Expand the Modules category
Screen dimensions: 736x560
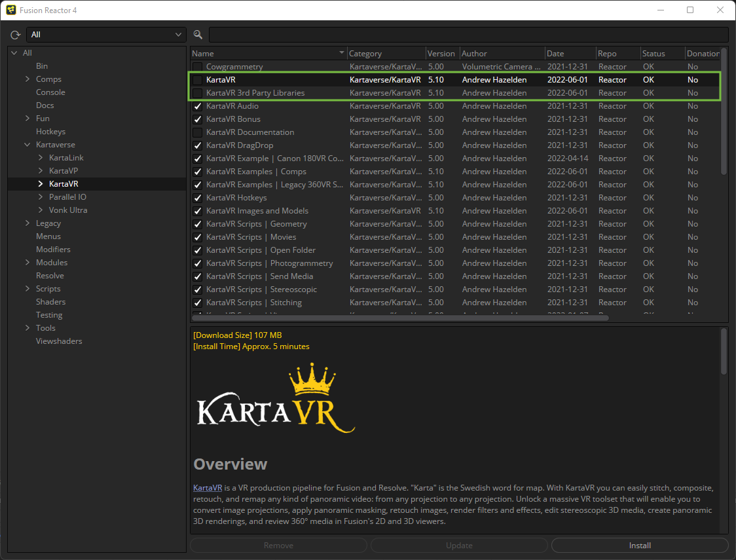[x=28, y=263]
